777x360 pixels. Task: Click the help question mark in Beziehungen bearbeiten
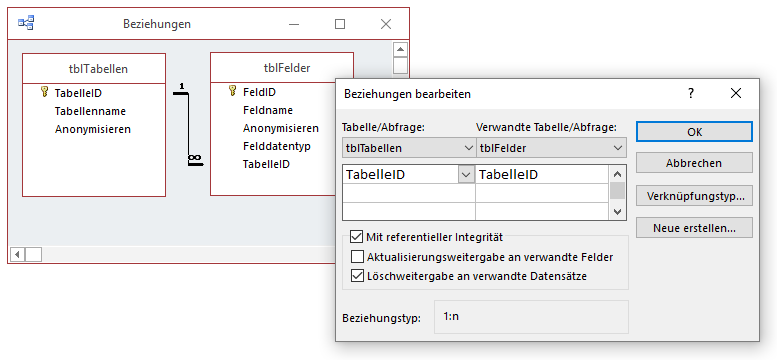[691, 93]
